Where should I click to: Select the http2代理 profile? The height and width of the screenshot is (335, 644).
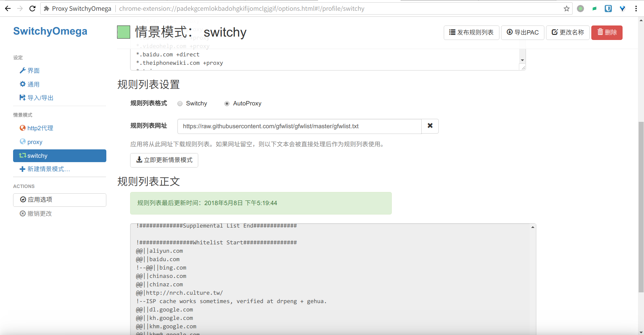click(37, 128)
